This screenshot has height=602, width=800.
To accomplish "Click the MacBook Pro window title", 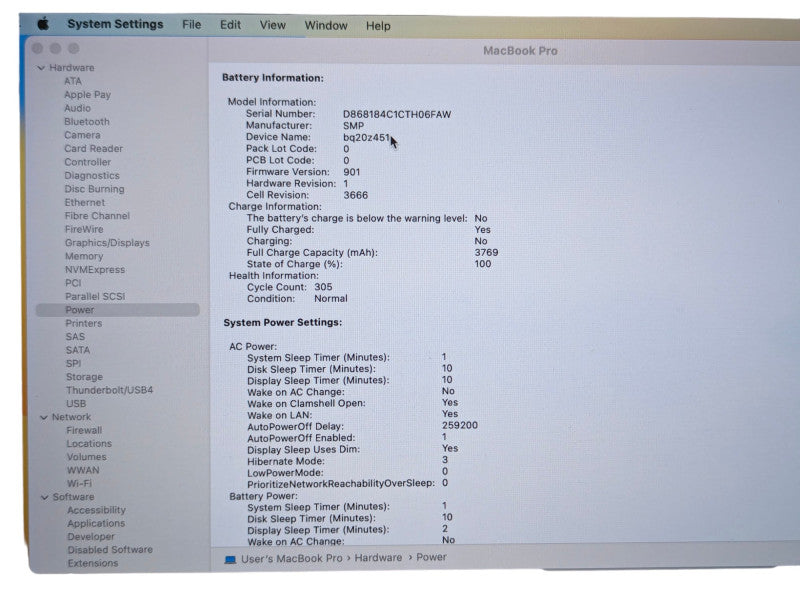I will click(520, 51).
